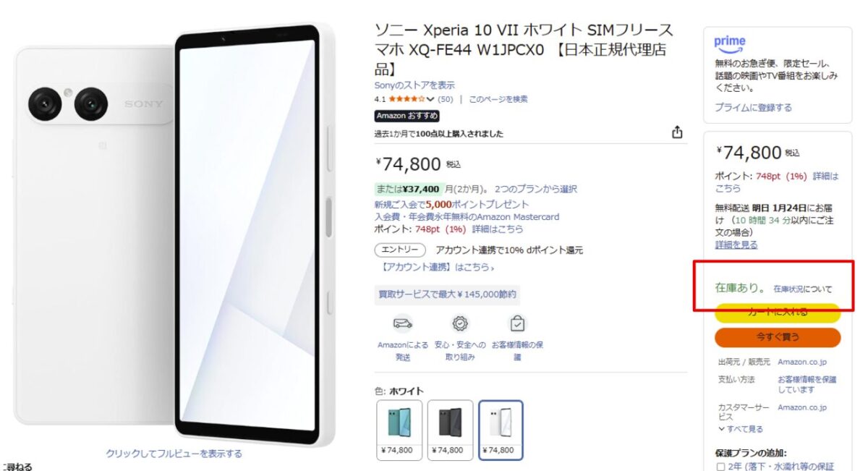
Task: Open the 2つのプランから選択 link
Action: (x=536, y=189)
